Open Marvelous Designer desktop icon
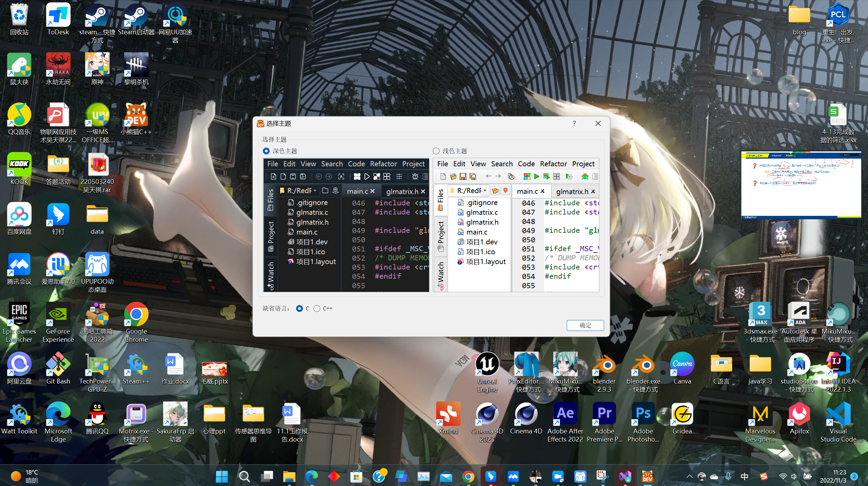 (x=760, y=422)
